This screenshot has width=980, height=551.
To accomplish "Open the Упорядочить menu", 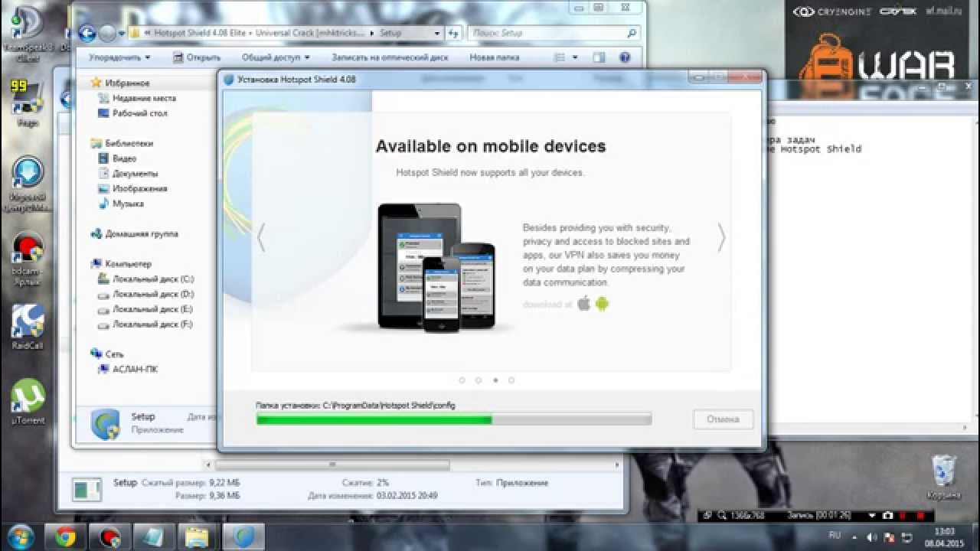I will [x=119, y=57].
